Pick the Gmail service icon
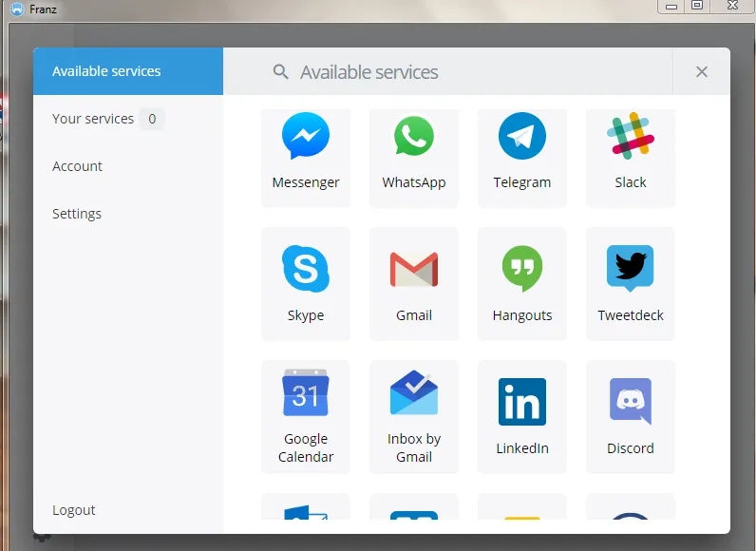 (414, 269)
